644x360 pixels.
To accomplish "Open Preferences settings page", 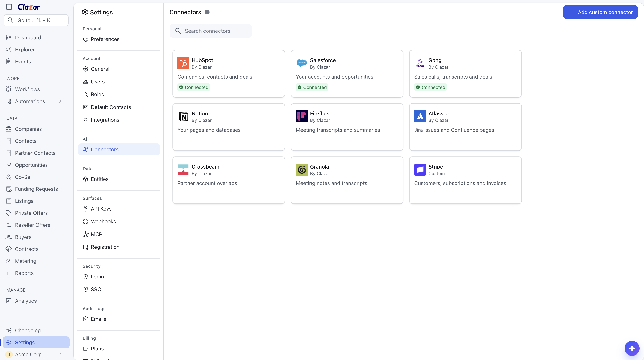I will 119,39.
